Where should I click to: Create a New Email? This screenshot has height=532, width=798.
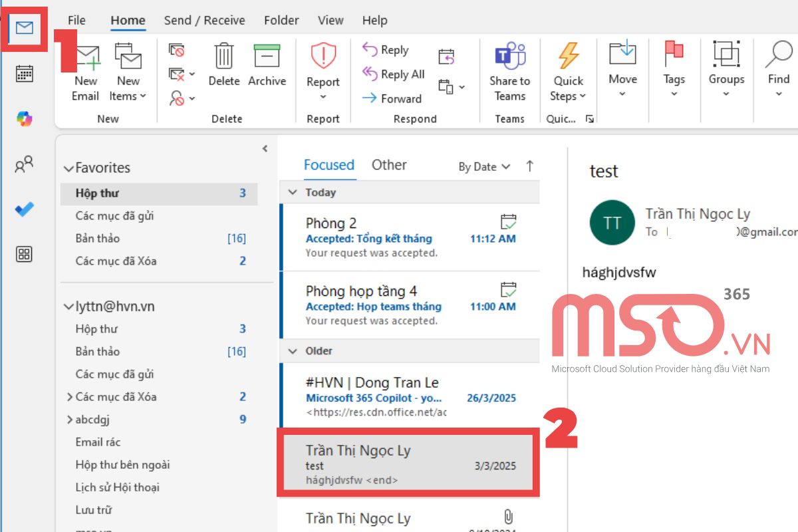(86, 73)
